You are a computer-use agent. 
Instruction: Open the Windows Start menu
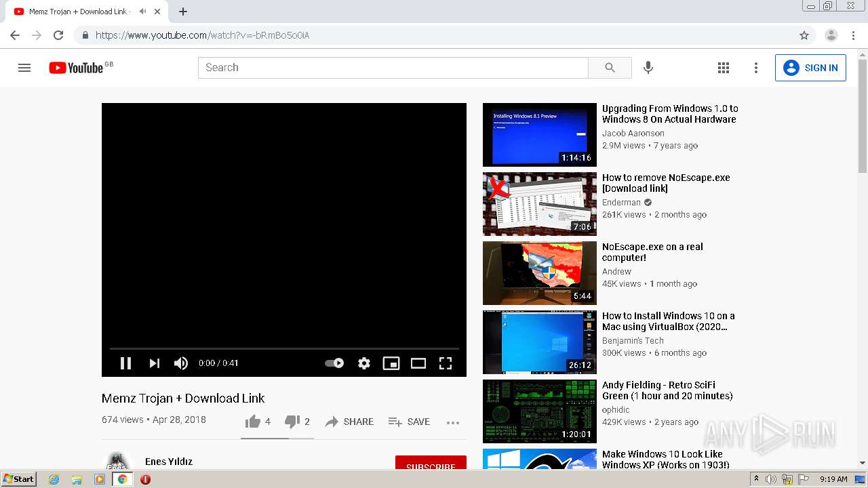click(x=18, y=479)
